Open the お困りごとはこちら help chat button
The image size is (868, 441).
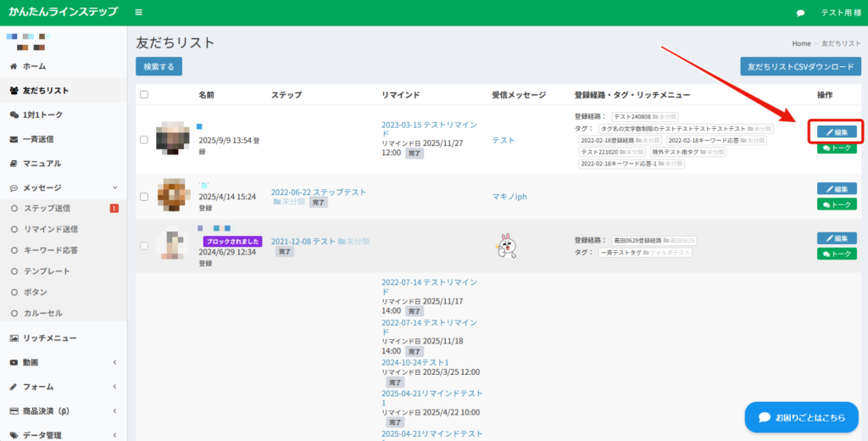(x=801, y=417)
